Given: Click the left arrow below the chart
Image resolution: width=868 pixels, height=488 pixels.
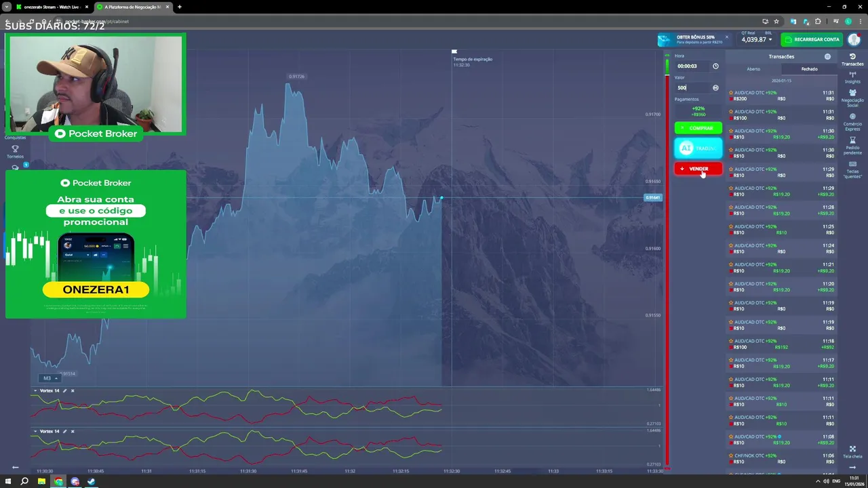Looking at the screenshot, I should click(15, 467).
